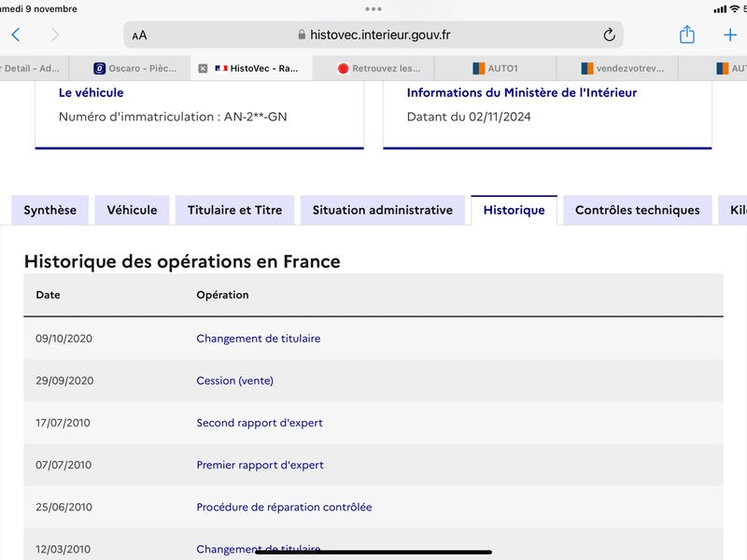The image size is (747, 560).
Task: Tap the cellular signal bars icon
Action: tap(720, 9)
